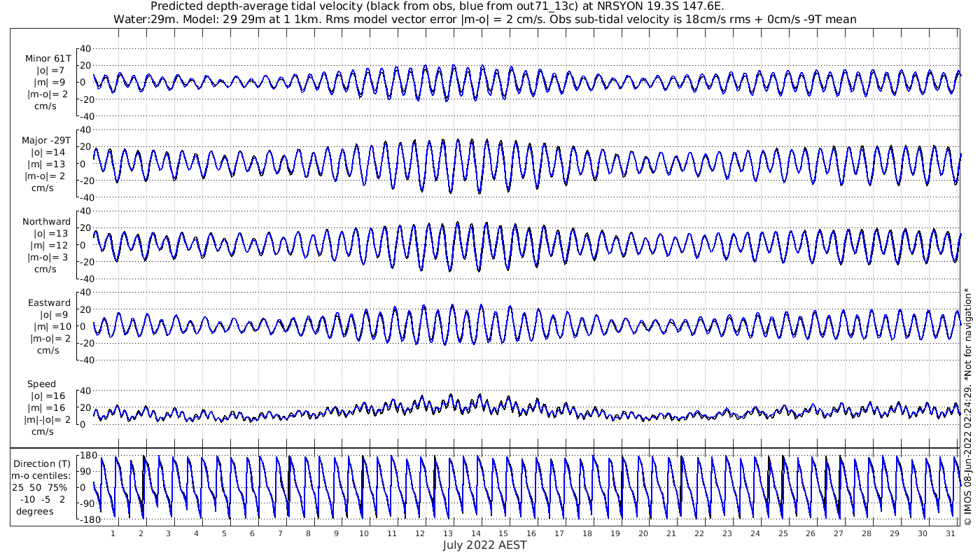Select the "Speed" panel label
This screenshot has height=560, width=980.
[x=41, y=384]
